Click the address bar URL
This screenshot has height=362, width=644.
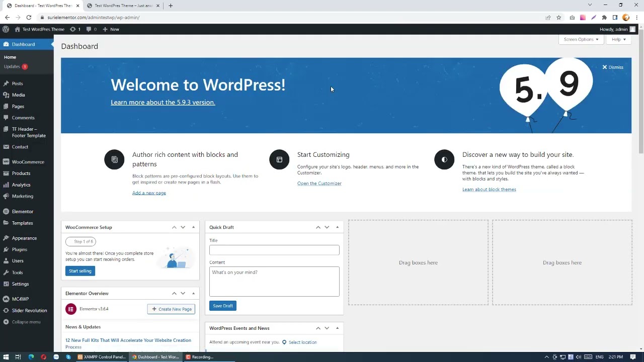(94, 17)
